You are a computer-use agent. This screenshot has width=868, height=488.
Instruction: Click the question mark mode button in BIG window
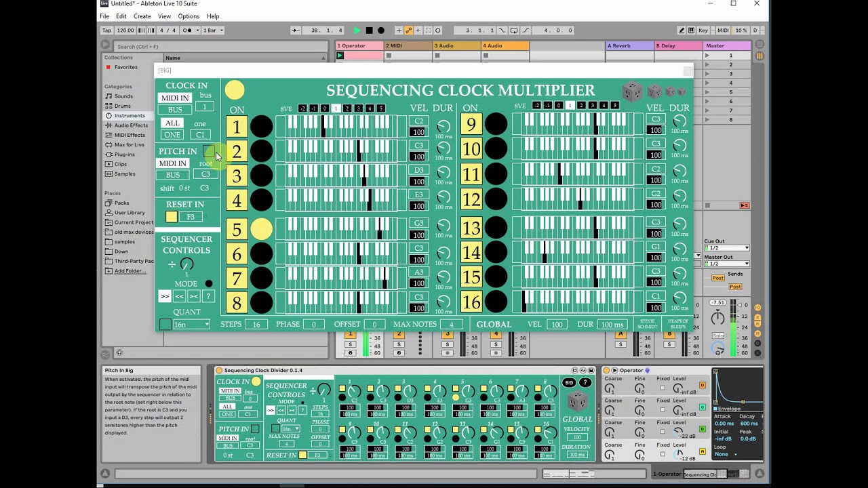[208, 296]
